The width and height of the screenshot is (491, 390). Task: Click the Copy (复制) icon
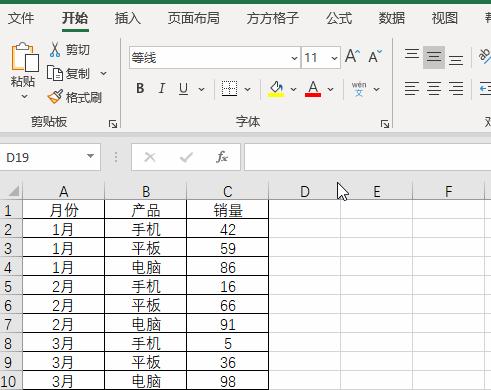point(55,73)
